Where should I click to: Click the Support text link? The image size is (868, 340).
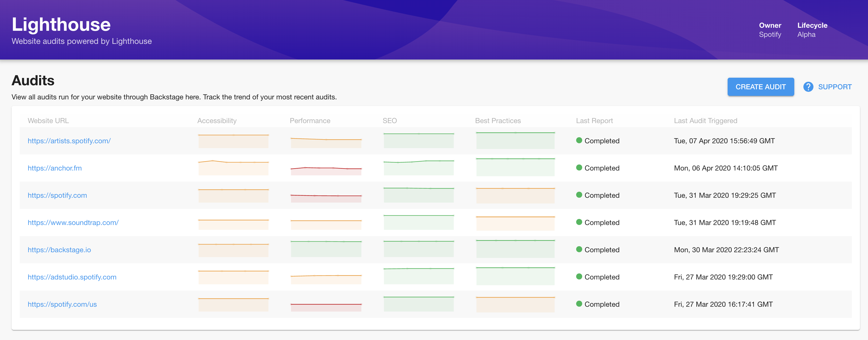(x=834, y=87)
